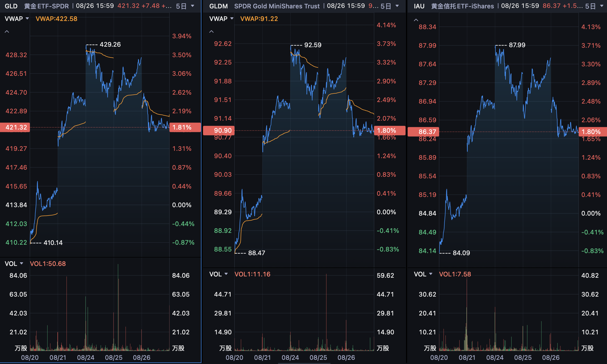The image size is (607, 364).
Task: Click the 4.14% label on GLDM percent axis
Action: click(386, 25)
